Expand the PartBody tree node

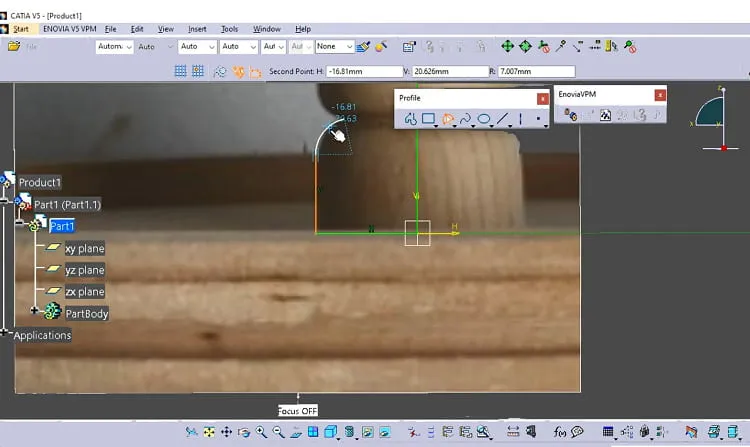(34, 310)
